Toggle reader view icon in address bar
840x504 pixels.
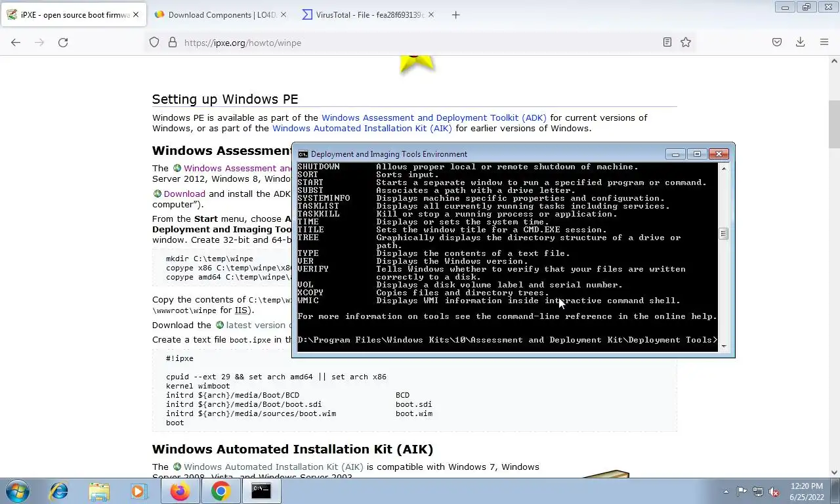tap(667, 42)
